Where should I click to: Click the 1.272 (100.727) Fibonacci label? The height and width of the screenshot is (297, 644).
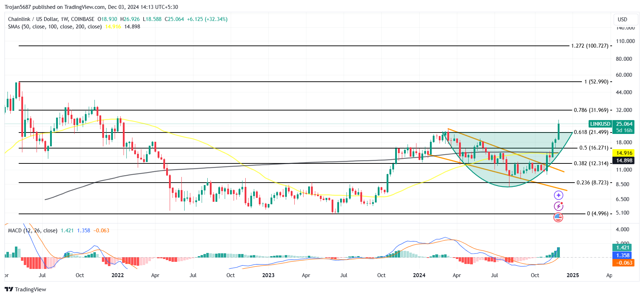coord(590,46)
